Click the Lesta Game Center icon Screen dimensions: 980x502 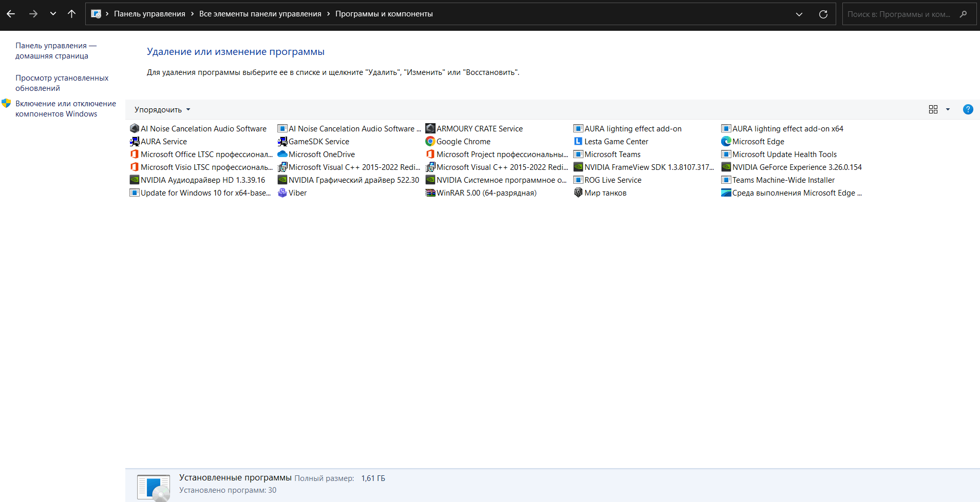(x=578, y=142)
